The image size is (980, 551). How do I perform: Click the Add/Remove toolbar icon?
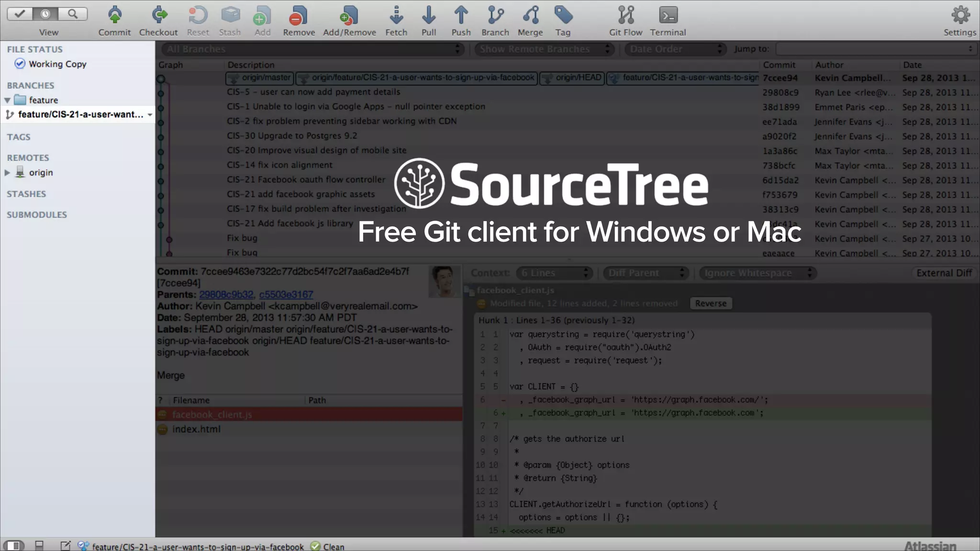(x=349, y=15)
